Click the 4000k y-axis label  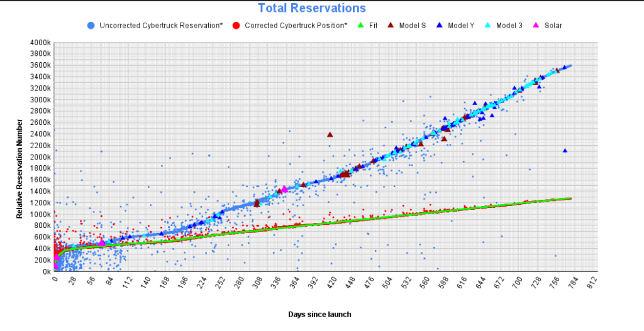tap(40, 43)
